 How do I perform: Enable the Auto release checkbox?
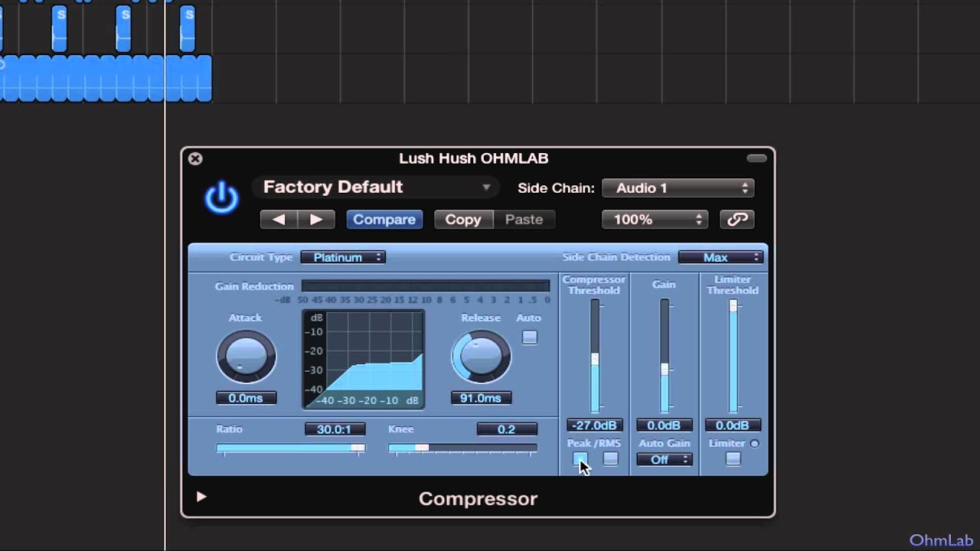[529, 337]
